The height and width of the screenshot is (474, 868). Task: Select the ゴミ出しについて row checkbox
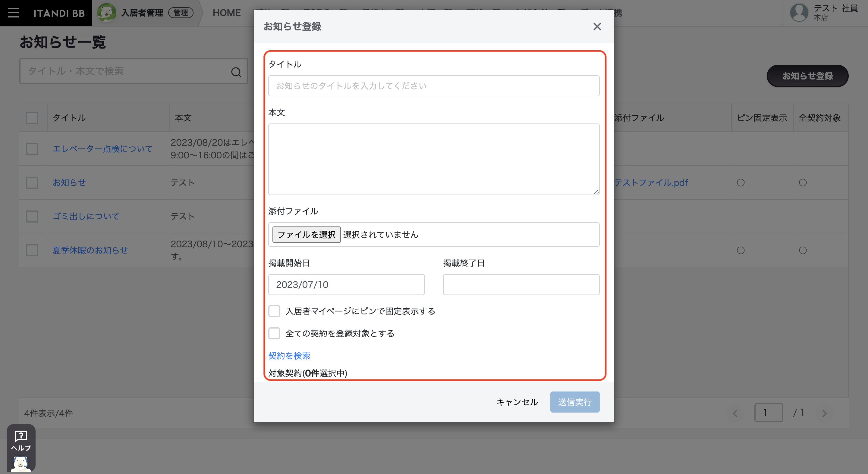[x=32, y=217]
